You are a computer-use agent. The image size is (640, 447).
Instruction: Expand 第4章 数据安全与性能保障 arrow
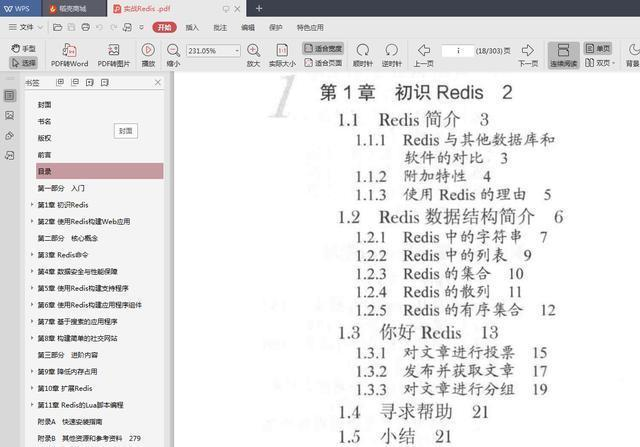(x=32, y=271)
